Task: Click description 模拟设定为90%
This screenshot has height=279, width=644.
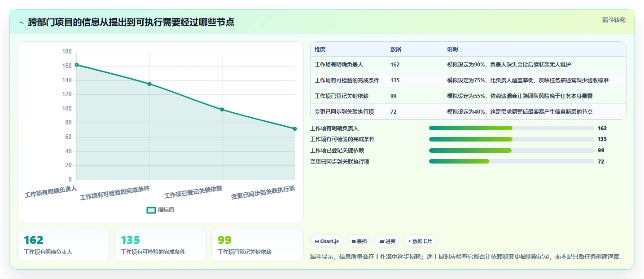Action: coord(509,65)
